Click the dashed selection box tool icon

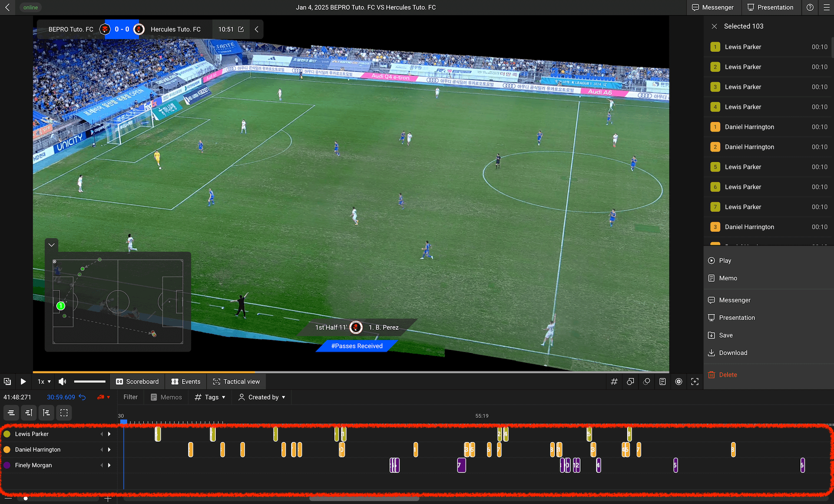(x=64, y=413)
